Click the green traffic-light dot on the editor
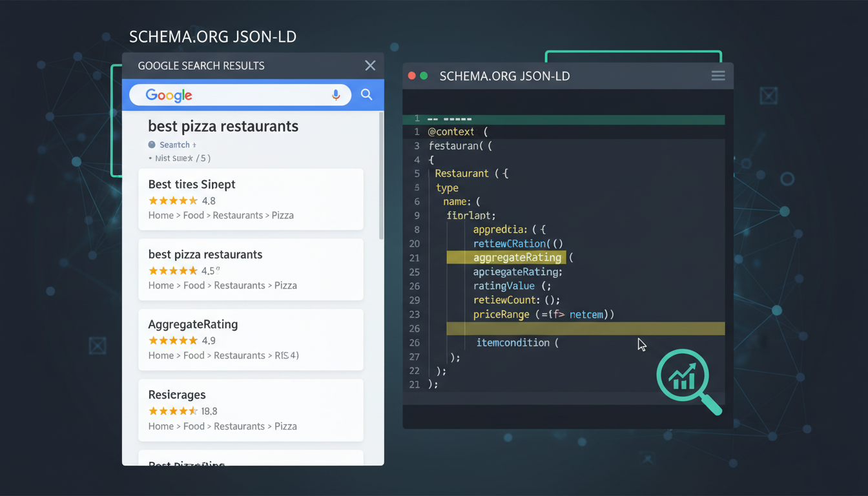 pyautogui.click(x=423, y=75)
